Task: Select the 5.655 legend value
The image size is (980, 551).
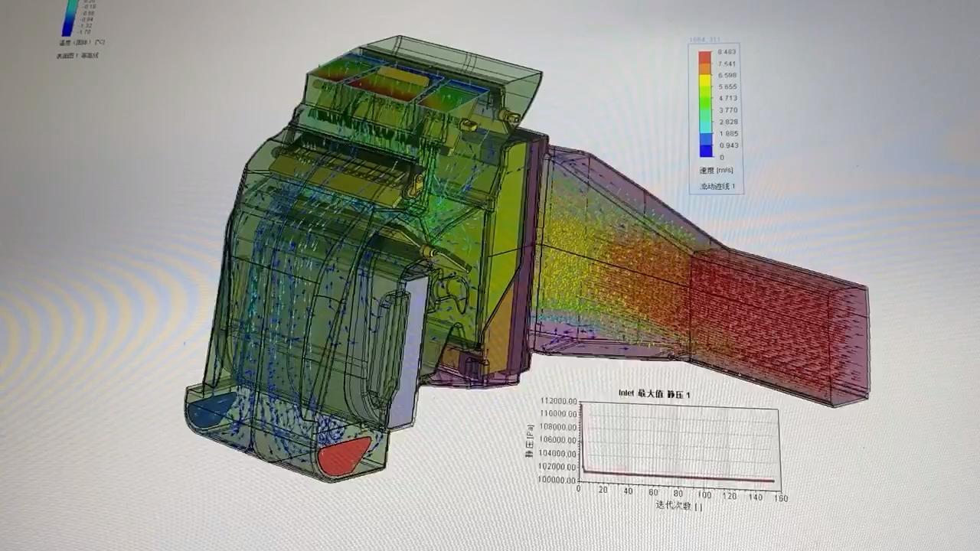Action: [x=727, y=87]
